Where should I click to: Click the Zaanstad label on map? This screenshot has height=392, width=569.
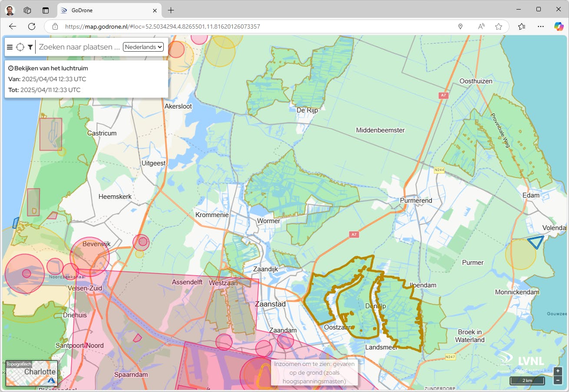pos(270,304)
